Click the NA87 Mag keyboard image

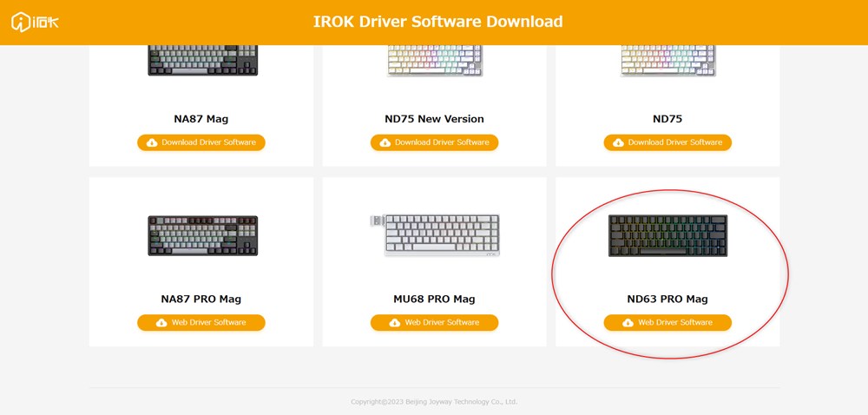tap(202, 60)
